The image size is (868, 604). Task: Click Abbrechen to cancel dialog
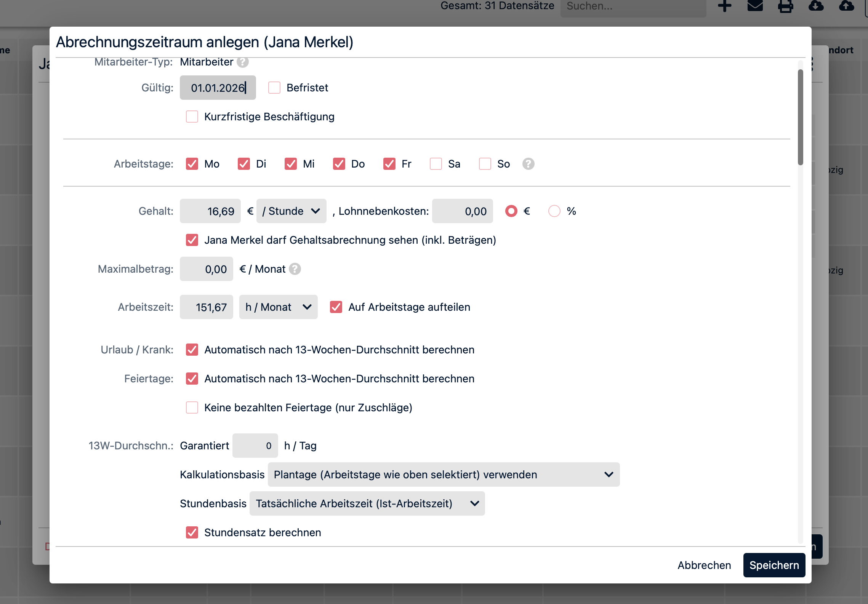coord(704,565)
